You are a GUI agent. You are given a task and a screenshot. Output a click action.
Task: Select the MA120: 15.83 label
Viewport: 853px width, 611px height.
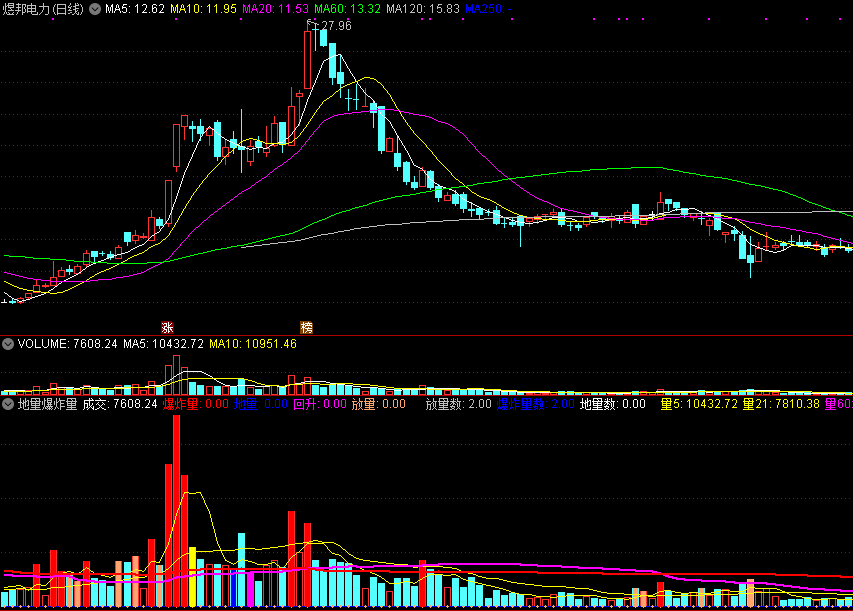(423, 9)
